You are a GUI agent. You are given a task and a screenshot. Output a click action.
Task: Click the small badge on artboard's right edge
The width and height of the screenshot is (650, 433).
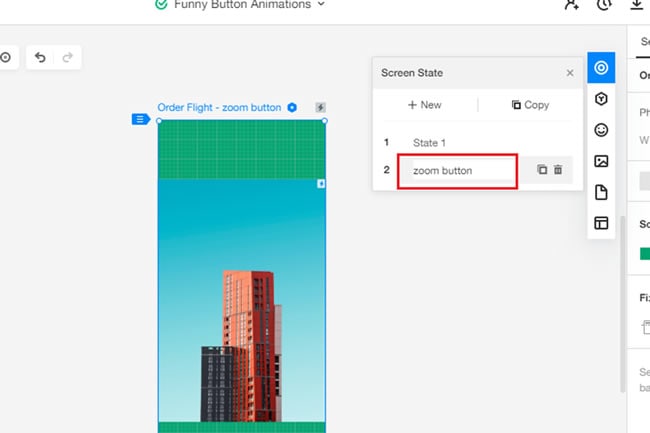coord(321,184)
